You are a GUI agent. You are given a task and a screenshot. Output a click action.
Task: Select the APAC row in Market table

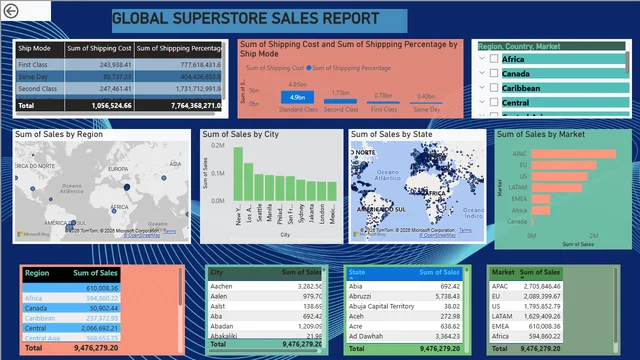click(x=526, y=286)
